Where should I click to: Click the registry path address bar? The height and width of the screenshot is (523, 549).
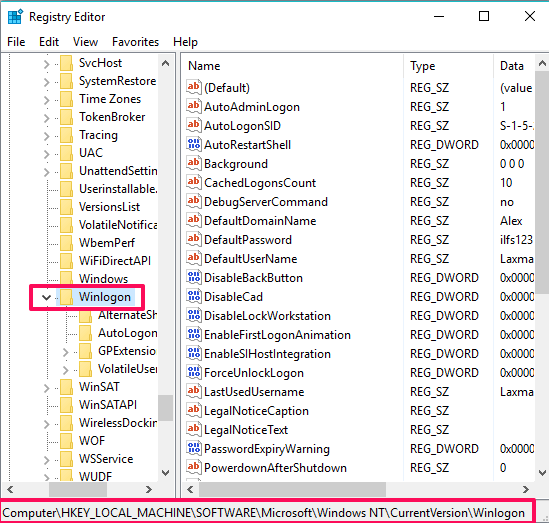coord(267,512)
